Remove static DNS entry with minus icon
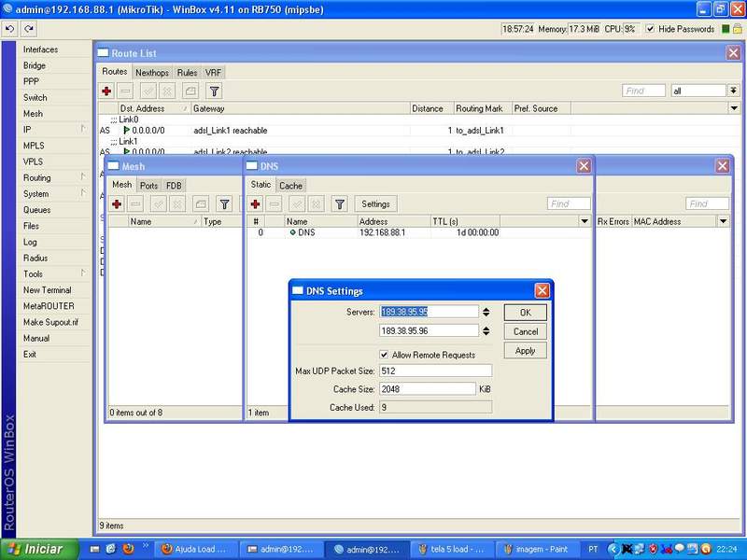 click(x=274, y=204)
